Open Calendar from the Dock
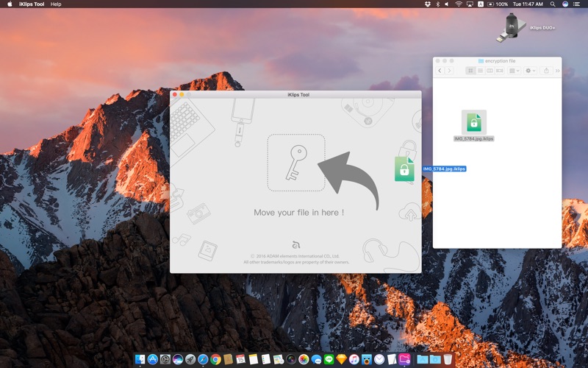588x368 pixels. 240,359
